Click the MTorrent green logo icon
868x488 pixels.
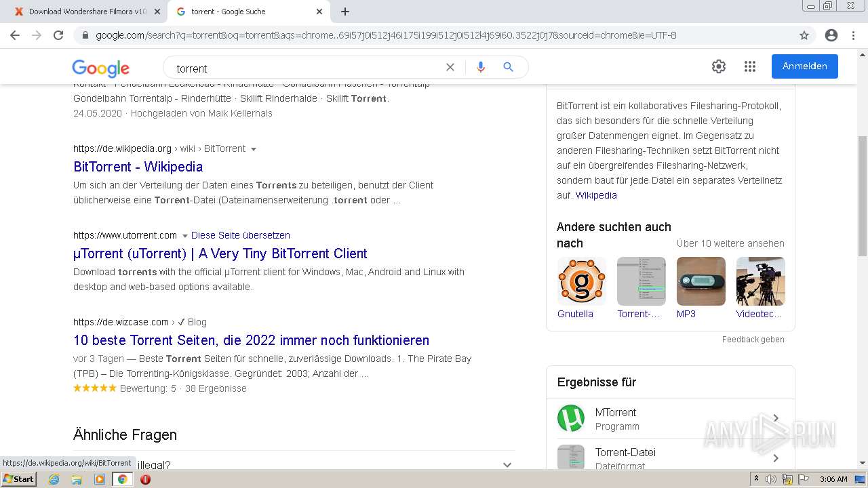pyautogui.click(x=571, y=418)
